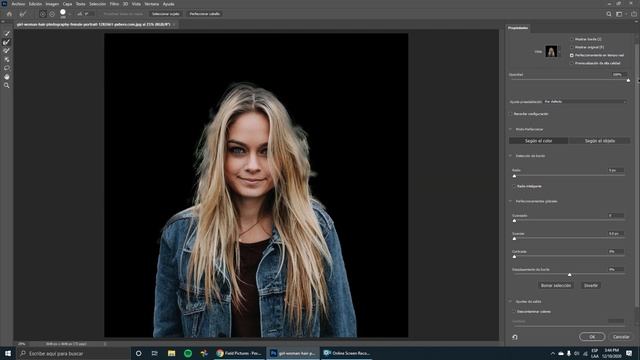
Task: Click the brush angle setting icon
Action: coord(80,14)
